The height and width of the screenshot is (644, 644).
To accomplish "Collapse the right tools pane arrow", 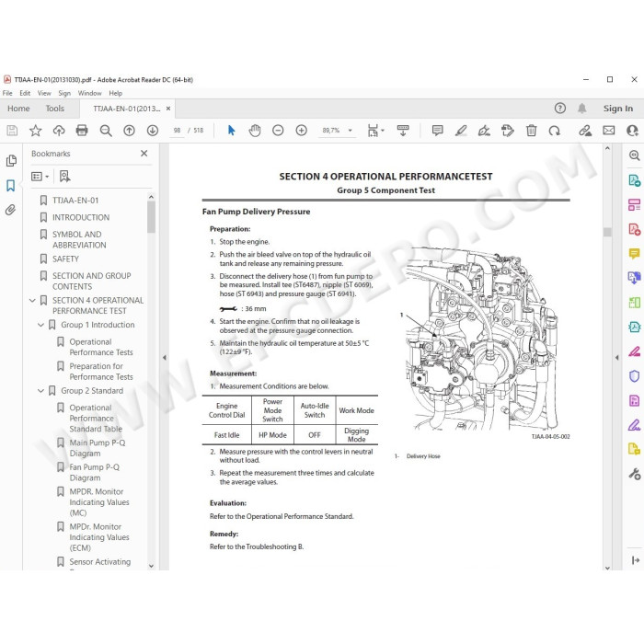I will [x=616, y=357].
